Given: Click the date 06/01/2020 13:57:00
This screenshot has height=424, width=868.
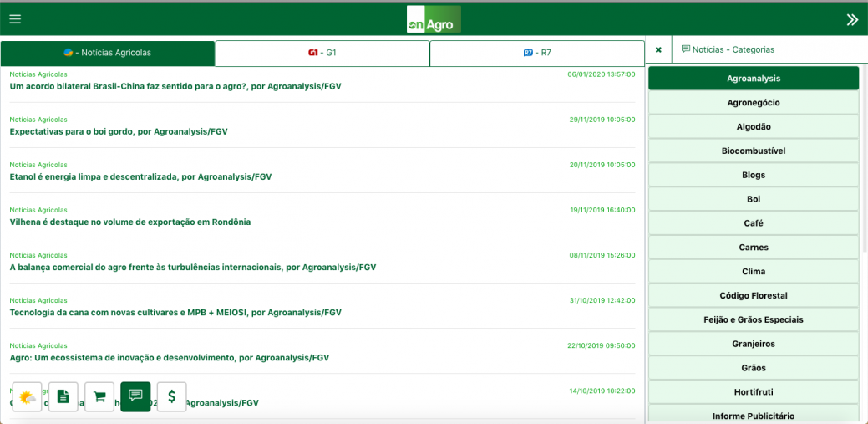Looking at the screenshot, I should (x=602, y=74).
